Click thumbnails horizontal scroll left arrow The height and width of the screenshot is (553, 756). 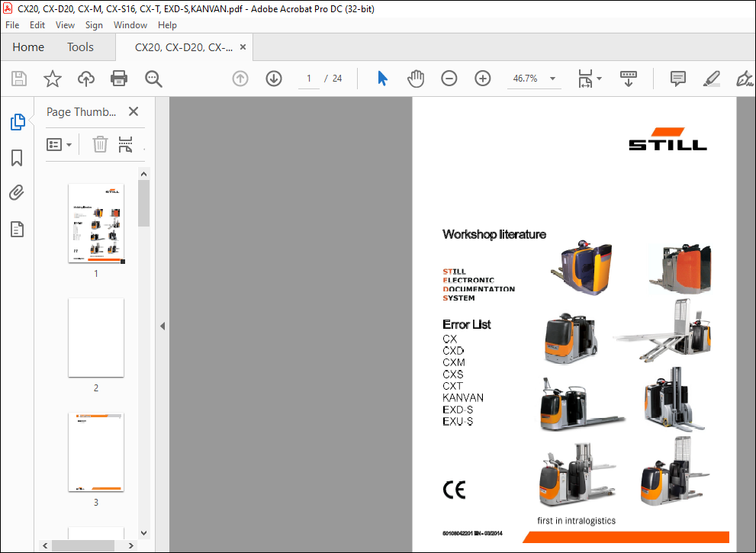pyautogui.click(x=45, y=546)
